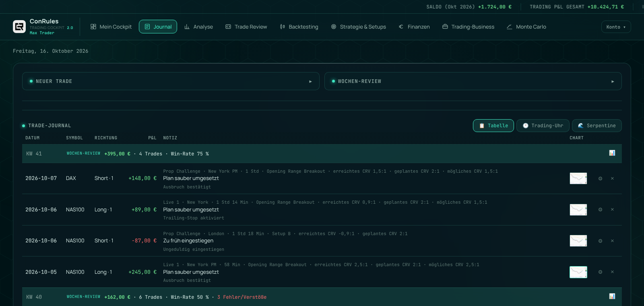Open the chart icon in the KW 40 row
This screenshot has height=306, width=644.
[x=612, y=296]
